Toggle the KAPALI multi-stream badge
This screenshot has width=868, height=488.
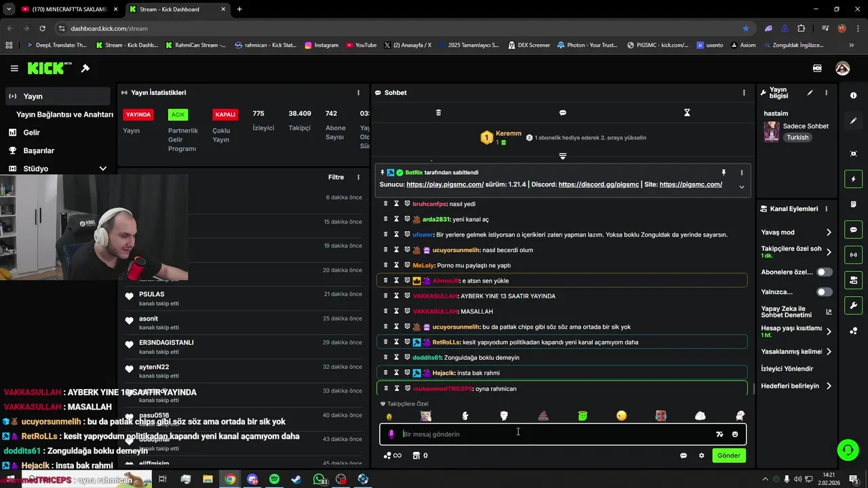[225, 115]
